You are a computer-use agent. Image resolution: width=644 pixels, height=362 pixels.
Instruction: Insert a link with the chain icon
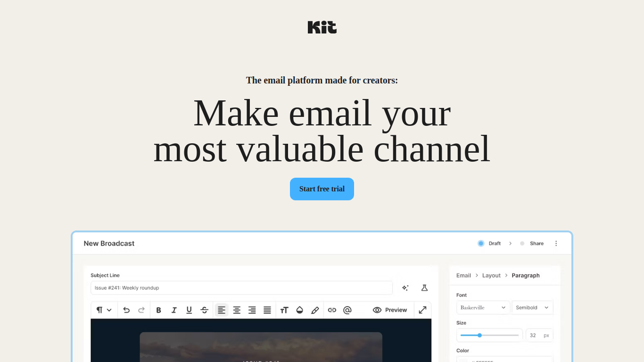pyautogui.click(x=332, y=310)
